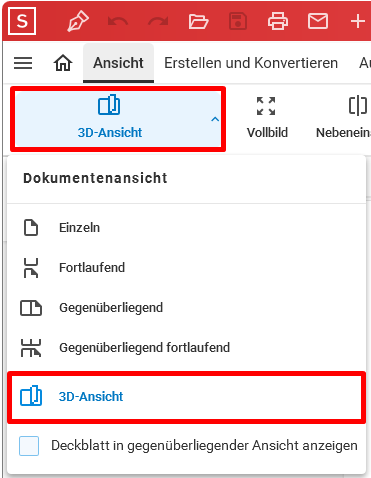Select Gegenüberliegend fortlaufend view
Screen dimensions: 371x478
point(187,348)
